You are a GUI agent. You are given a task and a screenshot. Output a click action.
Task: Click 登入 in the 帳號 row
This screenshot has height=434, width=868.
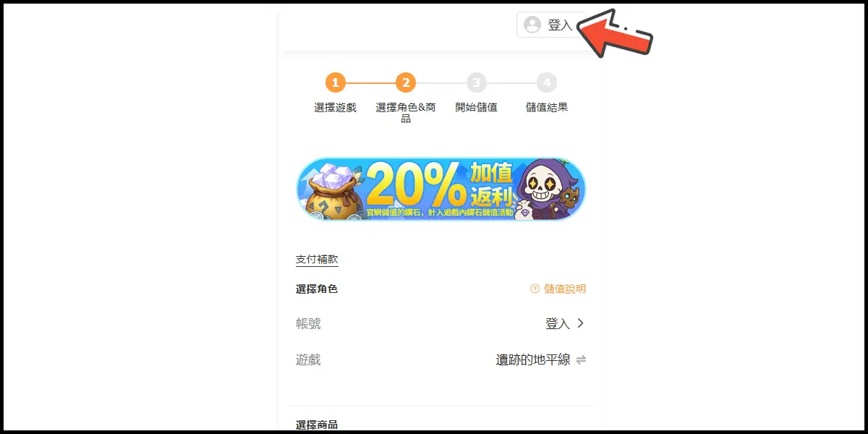coord(558,324)
